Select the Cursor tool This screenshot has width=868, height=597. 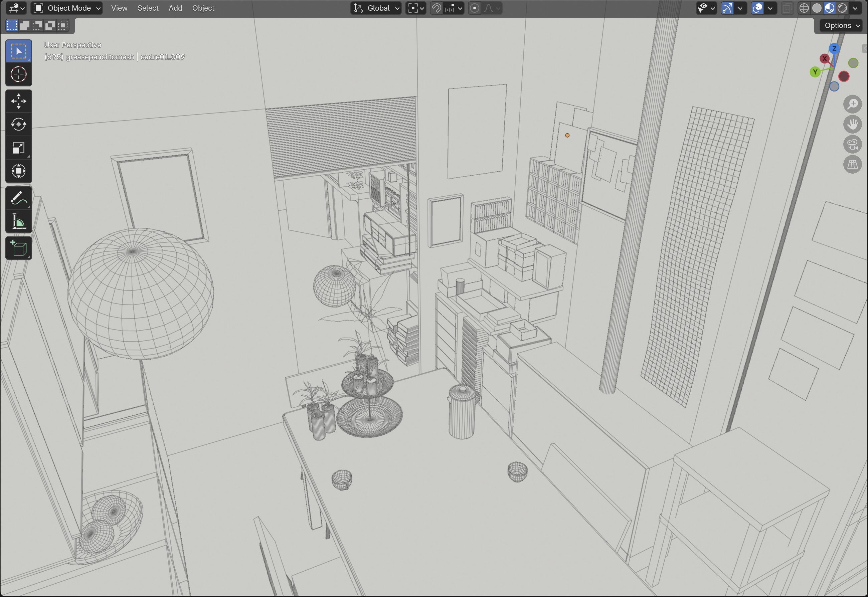[18, 74]
